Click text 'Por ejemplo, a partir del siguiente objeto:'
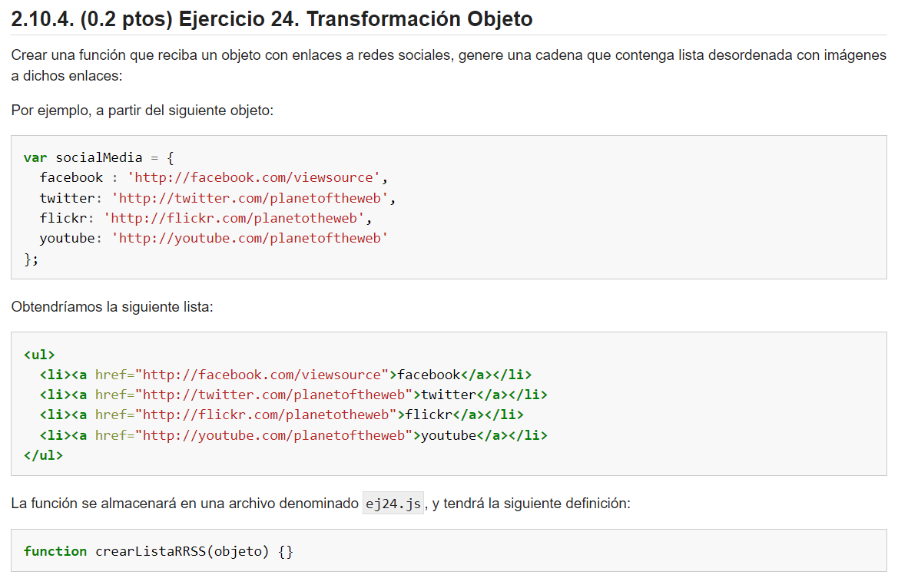 tap(142, 110)
